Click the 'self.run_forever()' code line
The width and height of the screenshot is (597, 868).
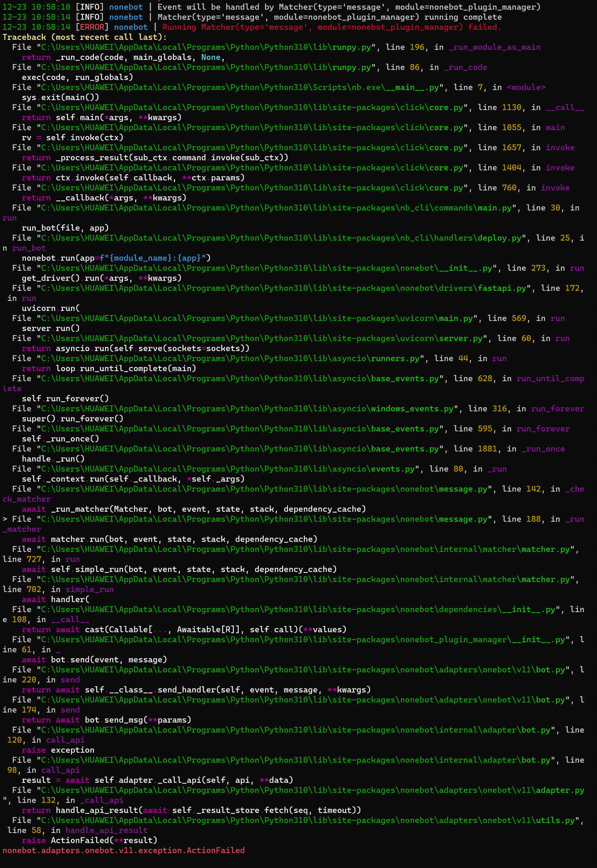point(65,399)
